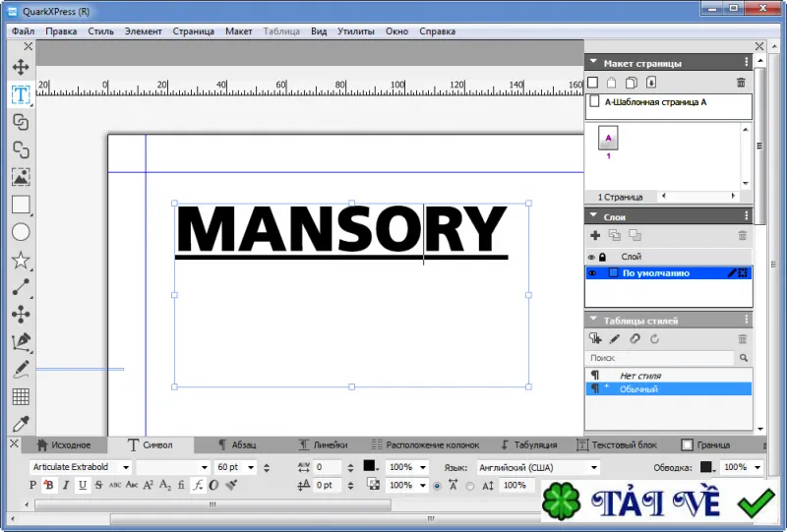
Task: Select the Bezier Pen tool
Action: (21, 342)
